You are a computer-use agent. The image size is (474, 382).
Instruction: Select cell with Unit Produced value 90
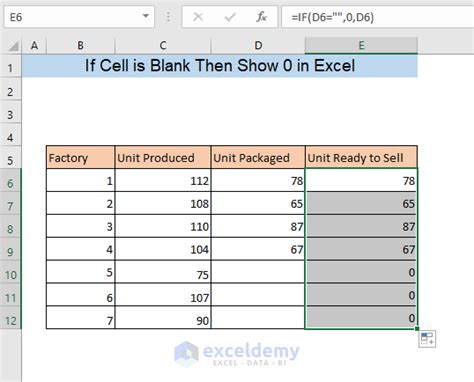pyautogui.click(x=163, y=318)
